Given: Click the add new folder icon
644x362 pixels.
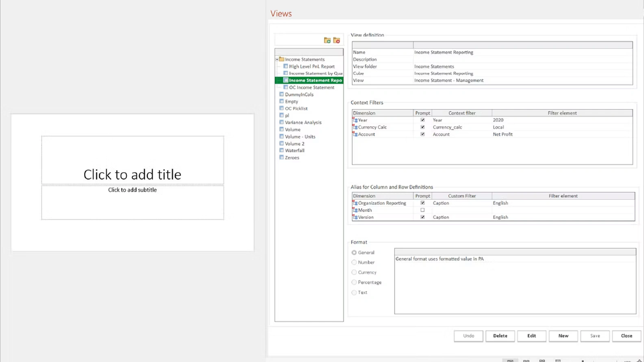Looking at the screenshot, I should (x=327, y=40).
